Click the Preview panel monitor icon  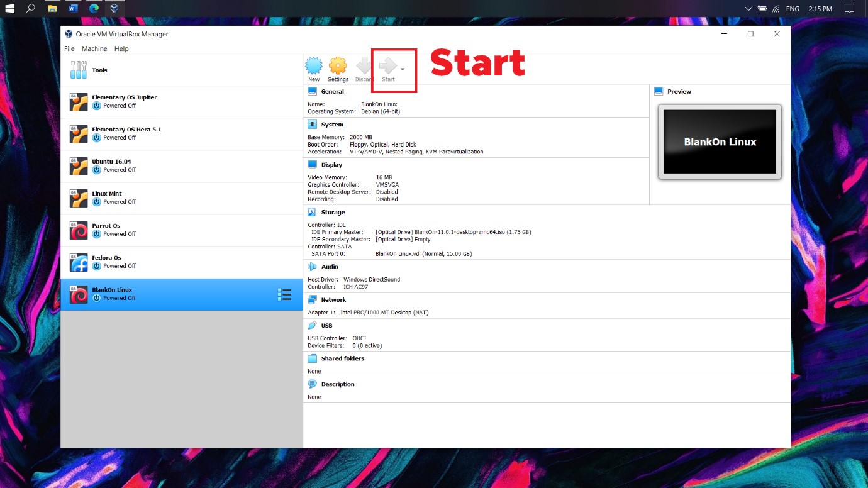pyautogui.click(x=659, y=91)
